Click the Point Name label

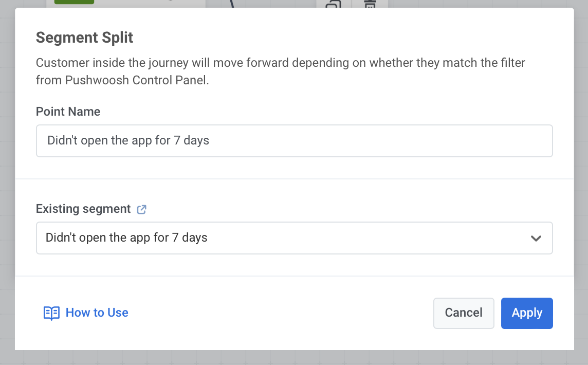[68, 112]
